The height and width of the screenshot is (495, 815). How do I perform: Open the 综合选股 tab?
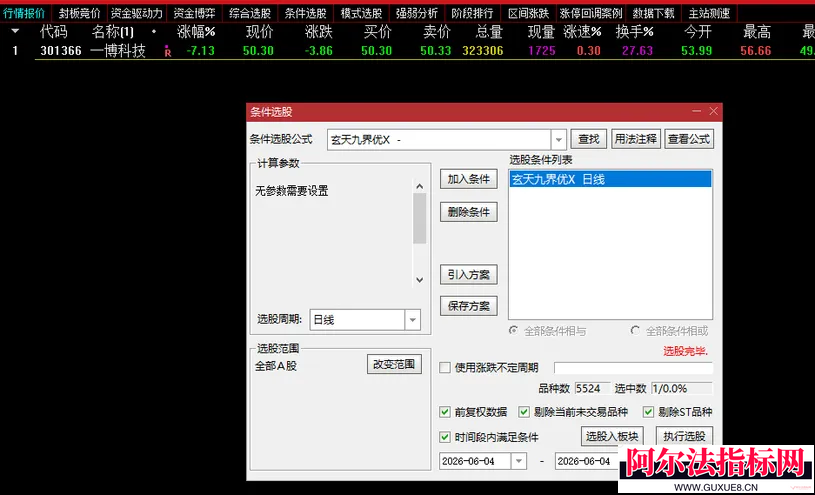pyautogui.click(x=250, y=13)
